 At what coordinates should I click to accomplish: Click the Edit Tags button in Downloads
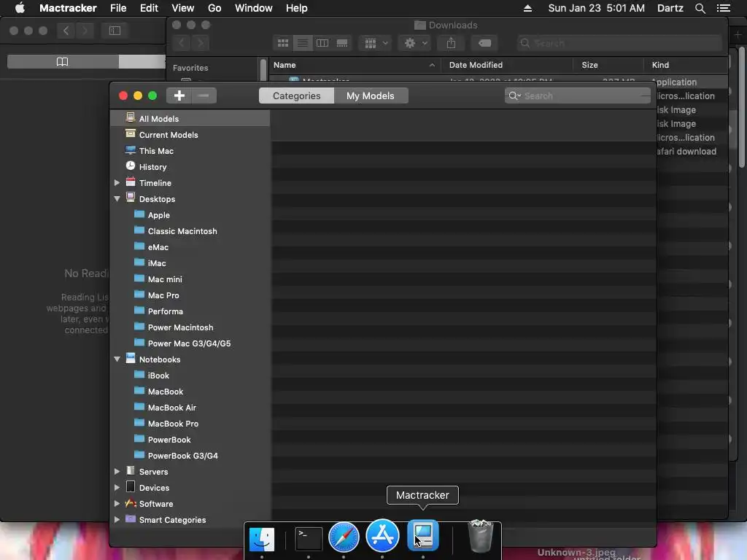pyautogui.click(x=484, y=43)
